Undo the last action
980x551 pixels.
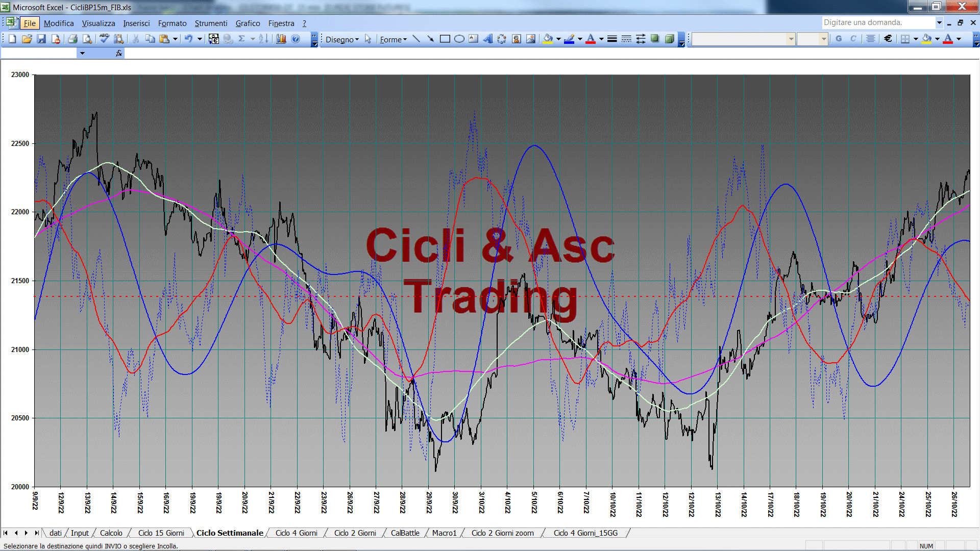(188, 39)
